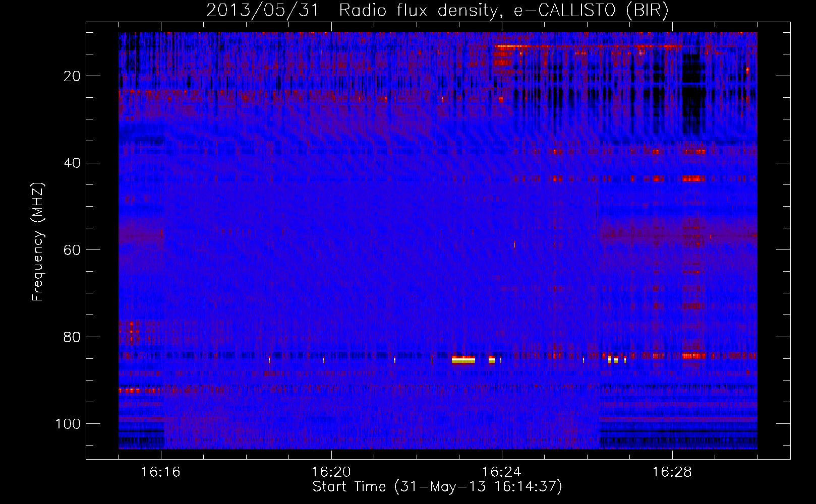The width and height of the screenshot is (816, 504).
Task: Click the '16:20' time tick label
Action: click(331, 472)
